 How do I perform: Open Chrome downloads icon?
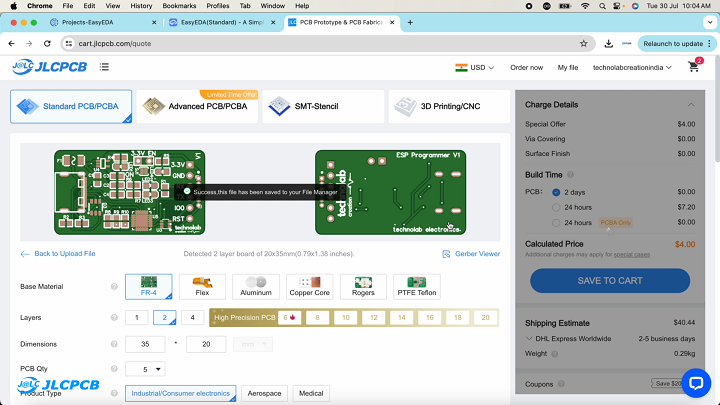608,44
